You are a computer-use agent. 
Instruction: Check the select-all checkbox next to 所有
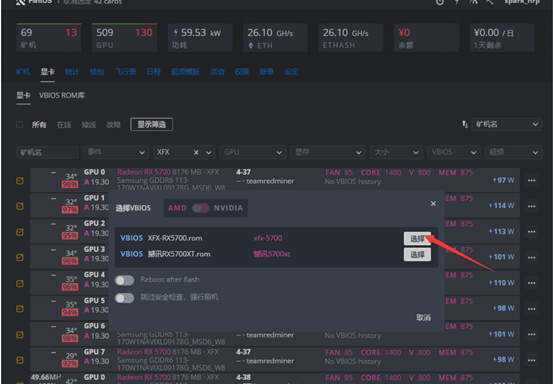(20, 124)
